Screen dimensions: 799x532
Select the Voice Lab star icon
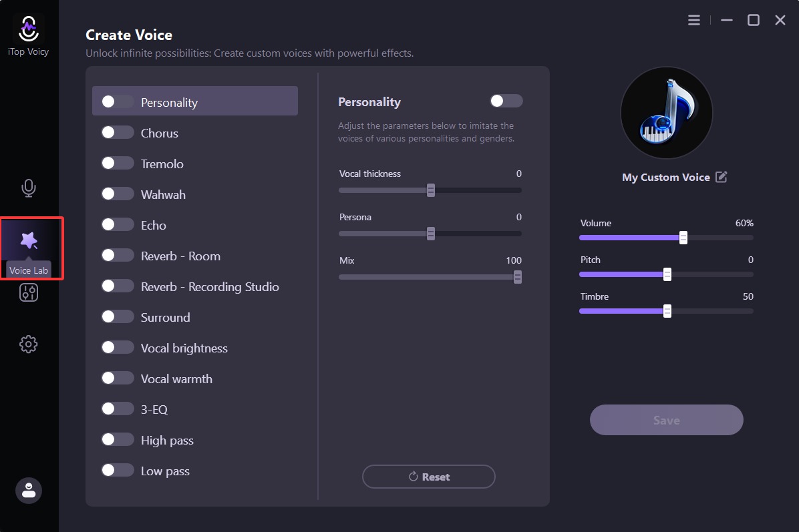point(28,240)
